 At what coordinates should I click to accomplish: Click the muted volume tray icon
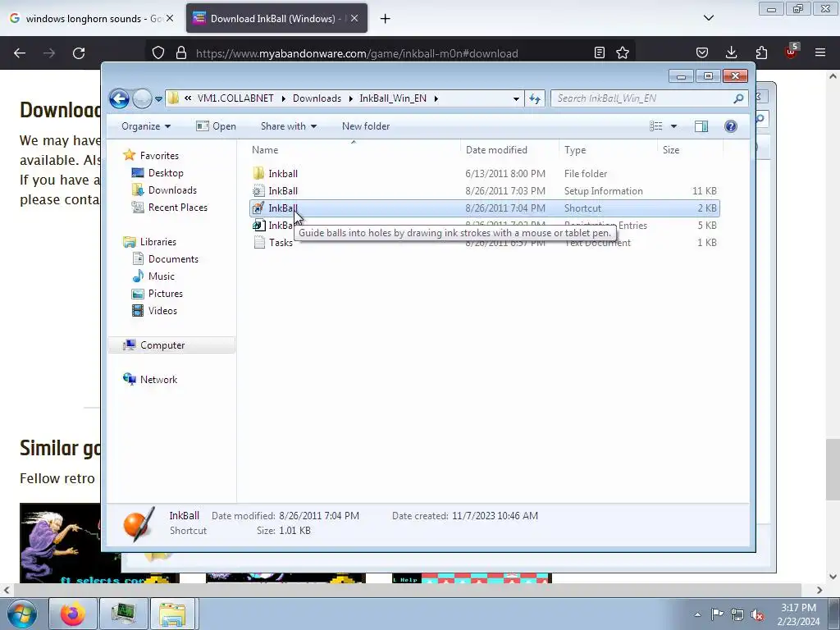click(x=757, y=614)
